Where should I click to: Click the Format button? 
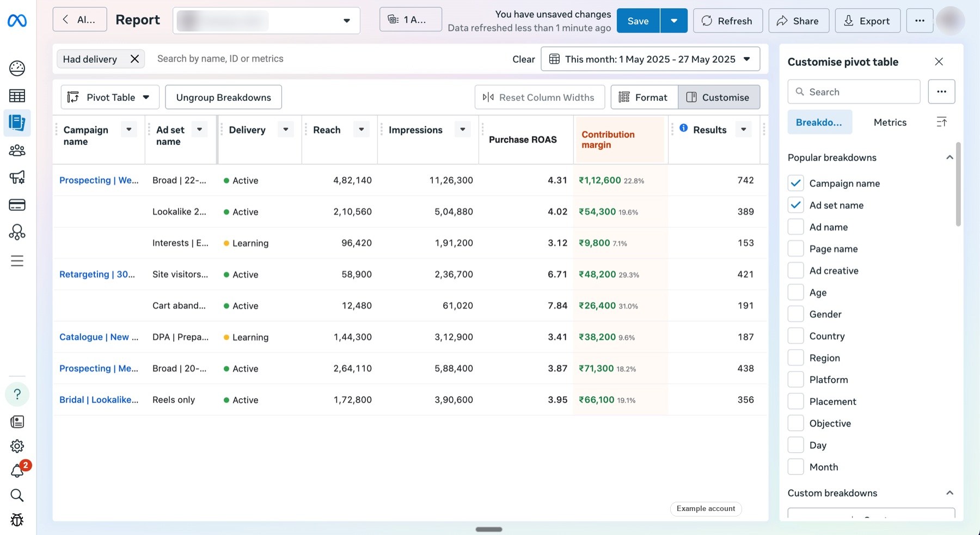pyautogui.click(x=644, y=97)
